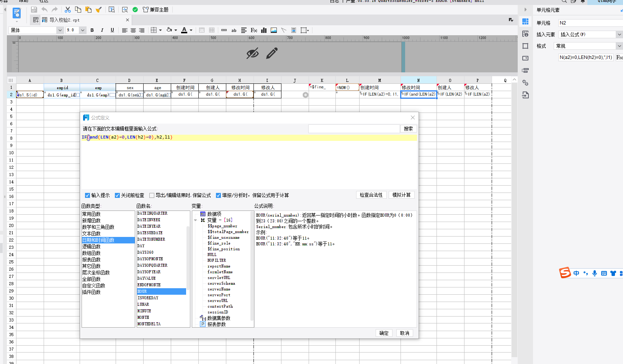Insert an image with picture icon
623x364 pixels.
pyautogui.click(x=274, y=30)
